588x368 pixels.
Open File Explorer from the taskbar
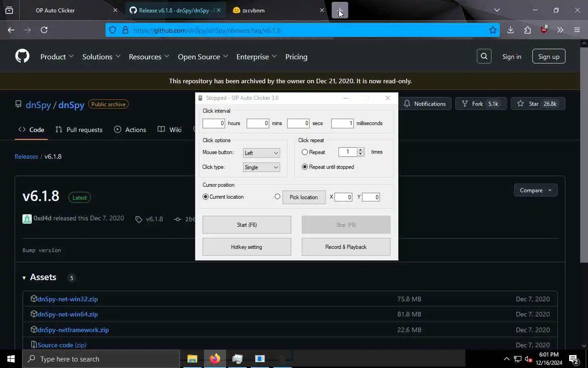192,359
